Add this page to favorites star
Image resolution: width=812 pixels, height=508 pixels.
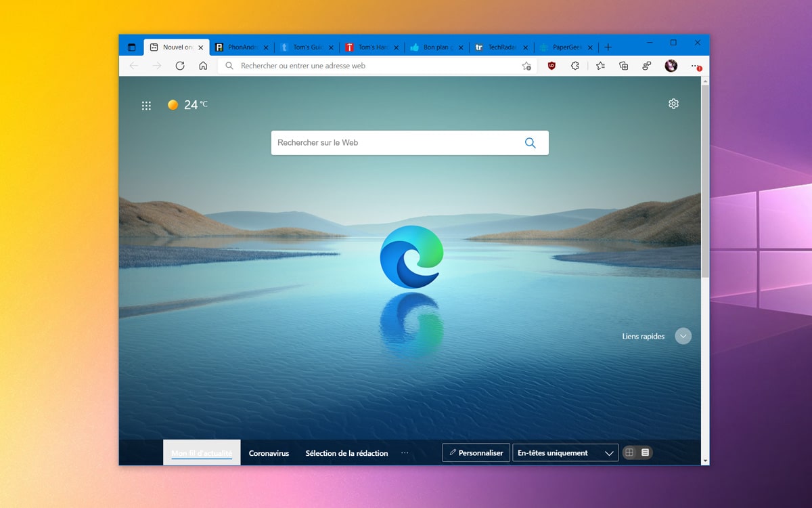click(526, 66)
